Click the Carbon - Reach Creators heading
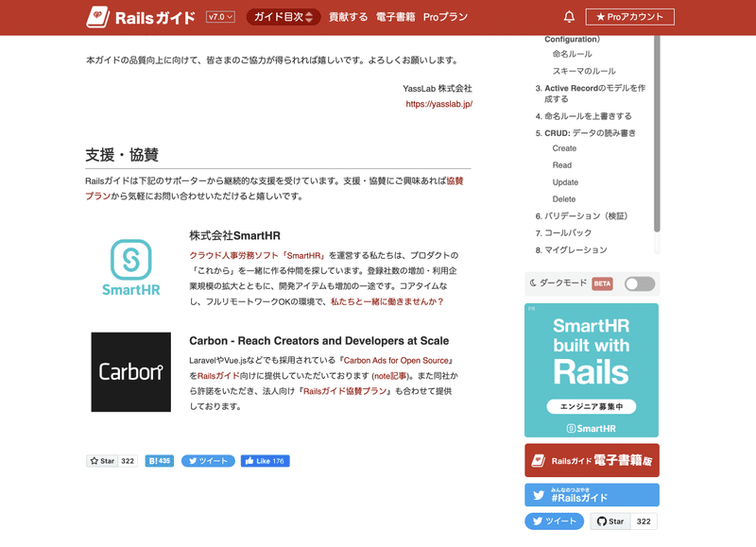The image size is (756, 547). [318, 341]
